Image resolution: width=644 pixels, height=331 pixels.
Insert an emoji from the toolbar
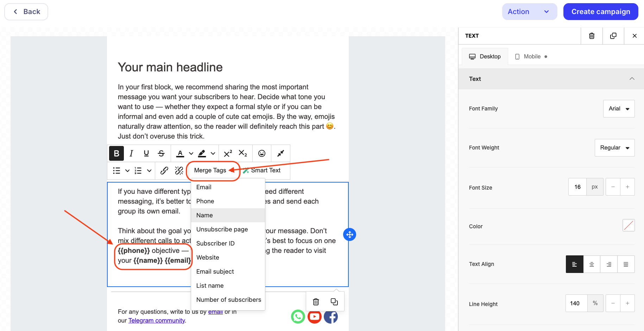tap(262, 153)
